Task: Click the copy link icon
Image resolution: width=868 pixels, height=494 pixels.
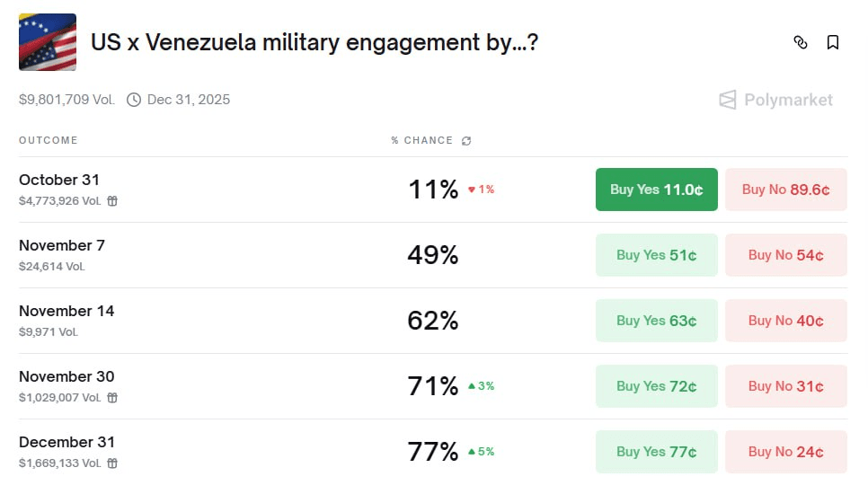Action: pyautogui.click(x=801, y=42)
